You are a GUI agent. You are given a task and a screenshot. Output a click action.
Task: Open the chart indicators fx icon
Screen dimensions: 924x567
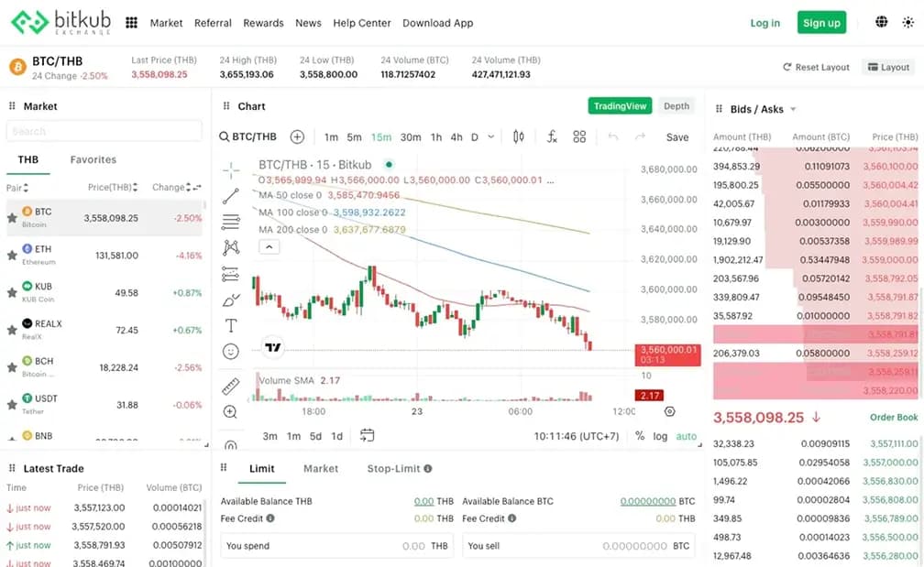(552, 137)
